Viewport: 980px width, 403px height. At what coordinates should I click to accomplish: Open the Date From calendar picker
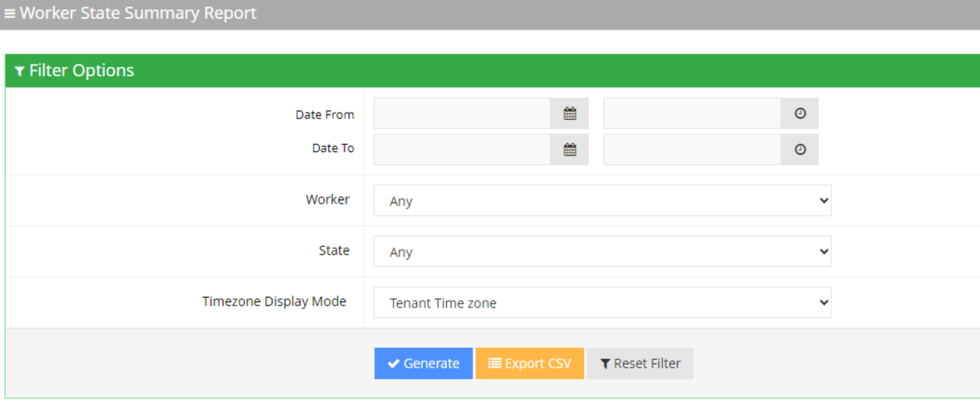(569, 113)
